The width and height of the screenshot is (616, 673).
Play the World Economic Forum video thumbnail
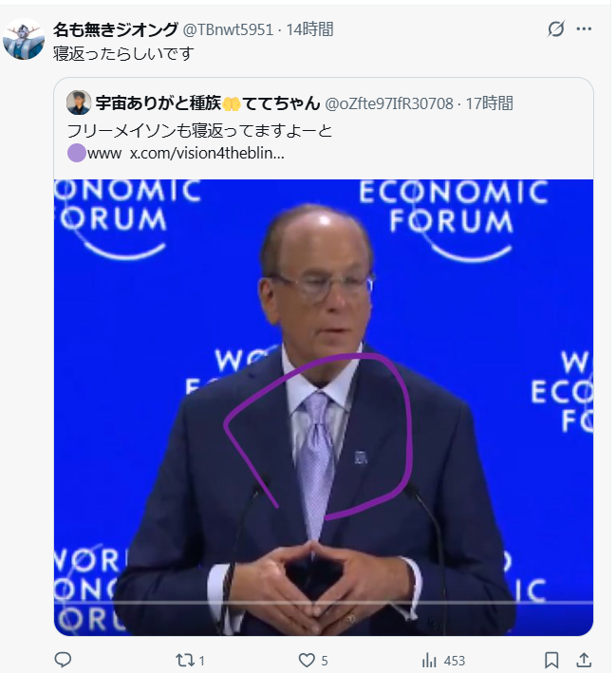324,407
